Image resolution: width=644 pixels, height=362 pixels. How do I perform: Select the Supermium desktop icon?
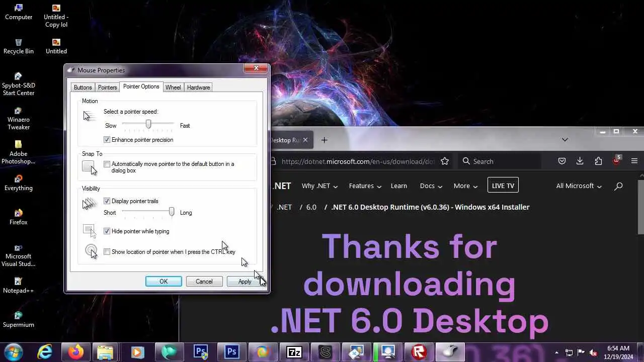[19, 320]
